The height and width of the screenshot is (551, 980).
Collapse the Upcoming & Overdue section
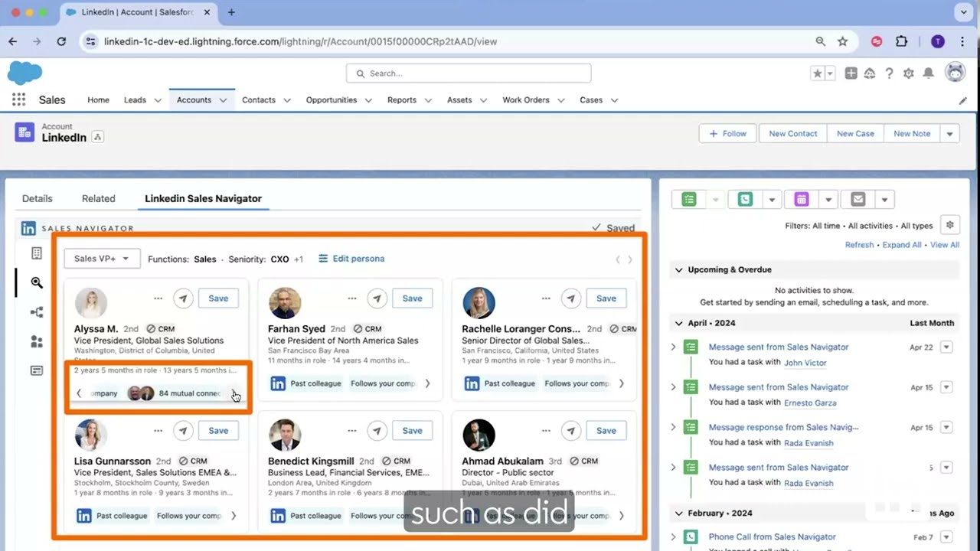point(678,269)
